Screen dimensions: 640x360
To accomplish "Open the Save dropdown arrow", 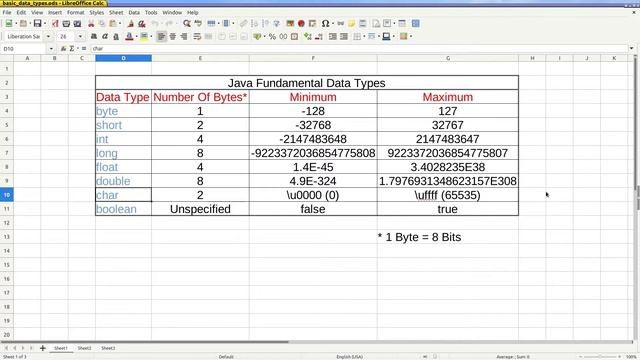I will click(x=44, y=24).
